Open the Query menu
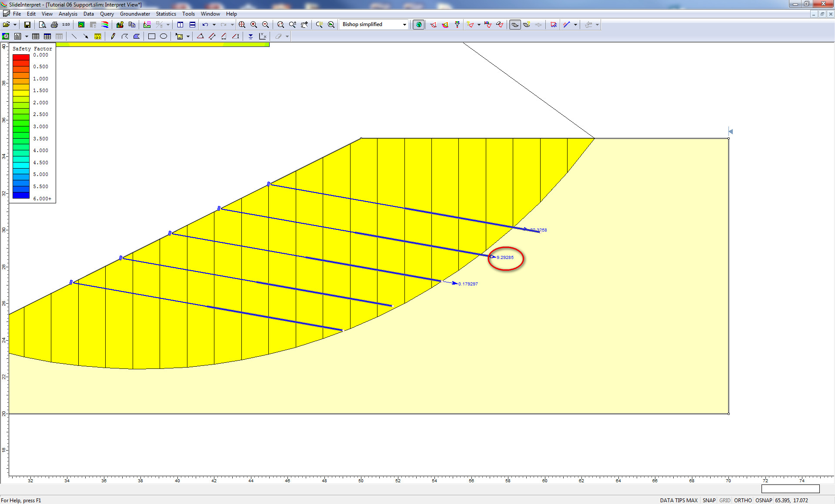 (x=107, y=14)
